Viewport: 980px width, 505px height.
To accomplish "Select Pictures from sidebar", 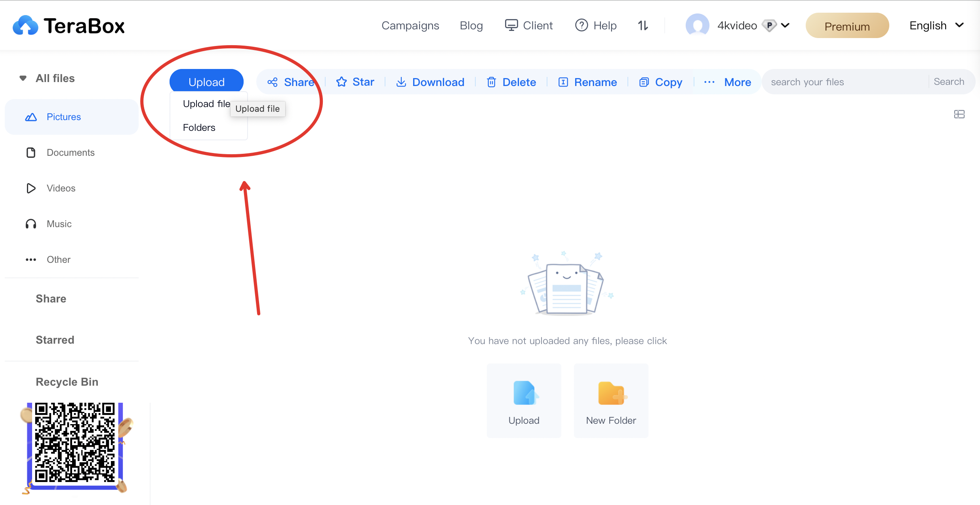I will click(64, 117).
